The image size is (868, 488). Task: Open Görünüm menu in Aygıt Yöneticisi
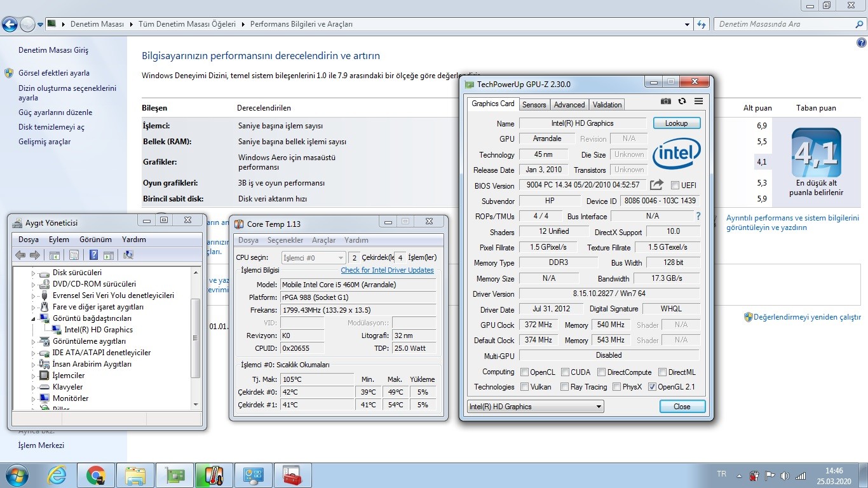coord(95,240)
